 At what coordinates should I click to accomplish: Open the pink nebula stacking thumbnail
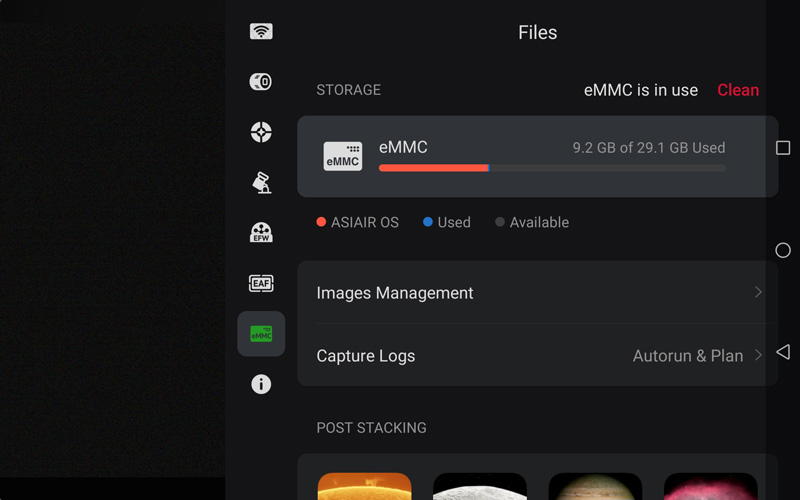pyautogui.click(x=710, y=486)
